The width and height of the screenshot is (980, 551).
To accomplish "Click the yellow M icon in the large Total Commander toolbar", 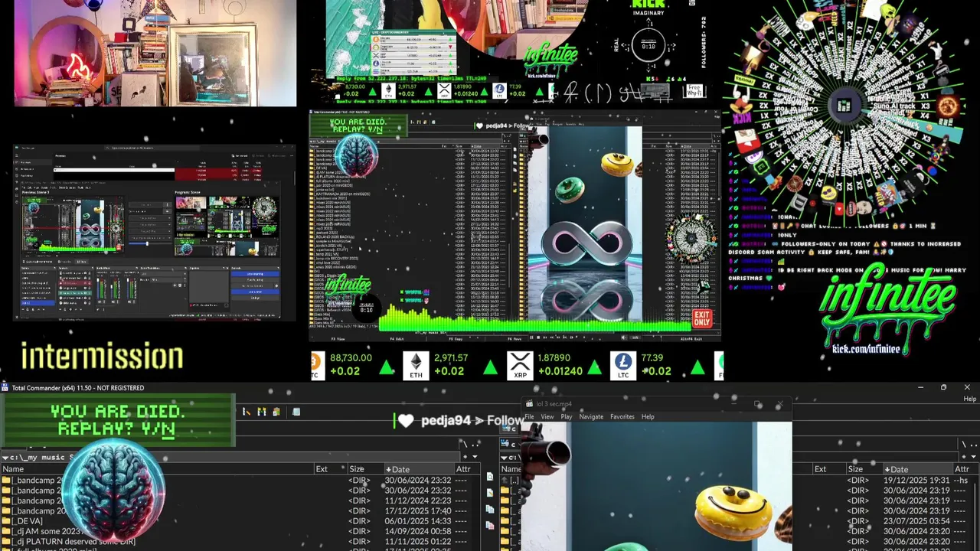I will click(x=262, y=412).
